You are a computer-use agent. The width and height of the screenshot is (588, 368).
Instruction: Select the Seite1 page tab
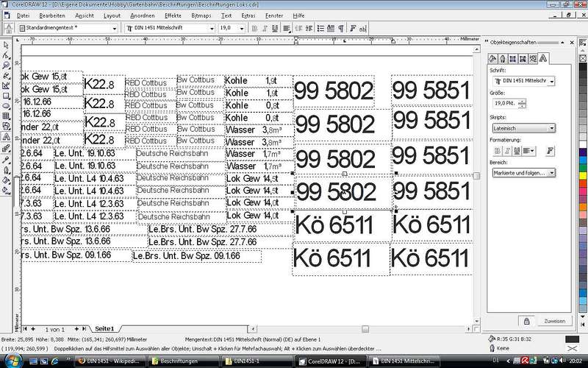coord(104,329)
